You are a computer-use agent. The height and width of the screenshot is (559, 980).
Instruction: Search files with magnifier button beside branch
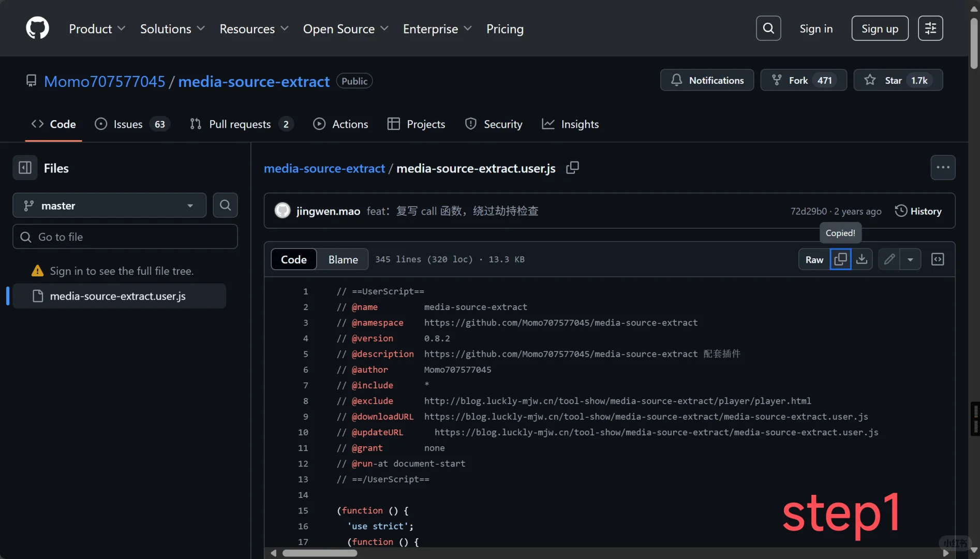coord(225,205)
